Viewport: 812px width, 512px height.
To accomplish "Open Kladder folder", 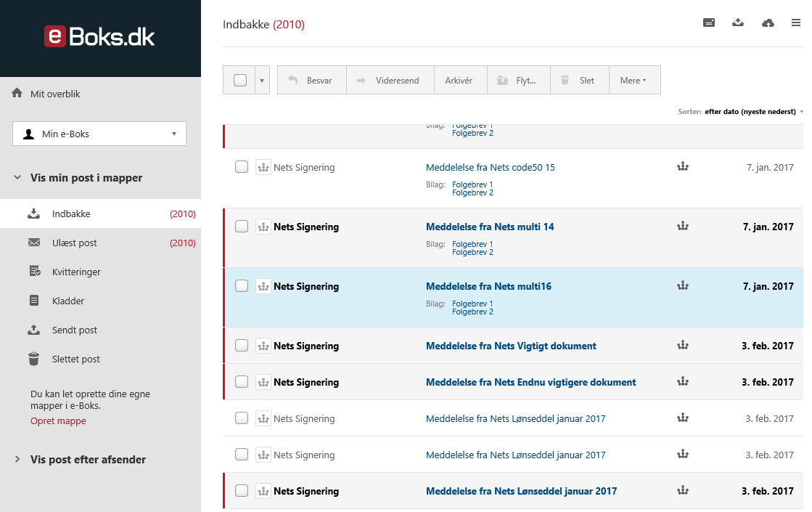I will [x=100, y=301].
